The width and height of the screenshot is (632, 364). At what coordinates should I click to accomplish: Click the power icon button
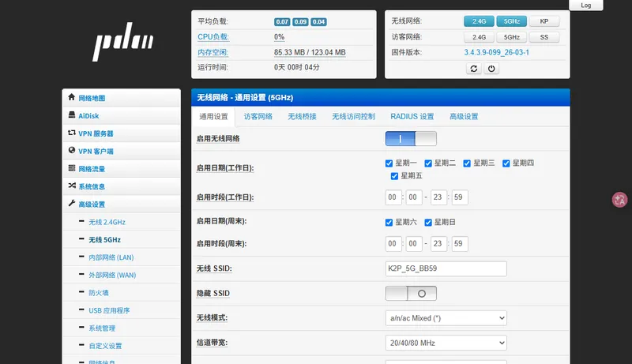click(491, 69)
